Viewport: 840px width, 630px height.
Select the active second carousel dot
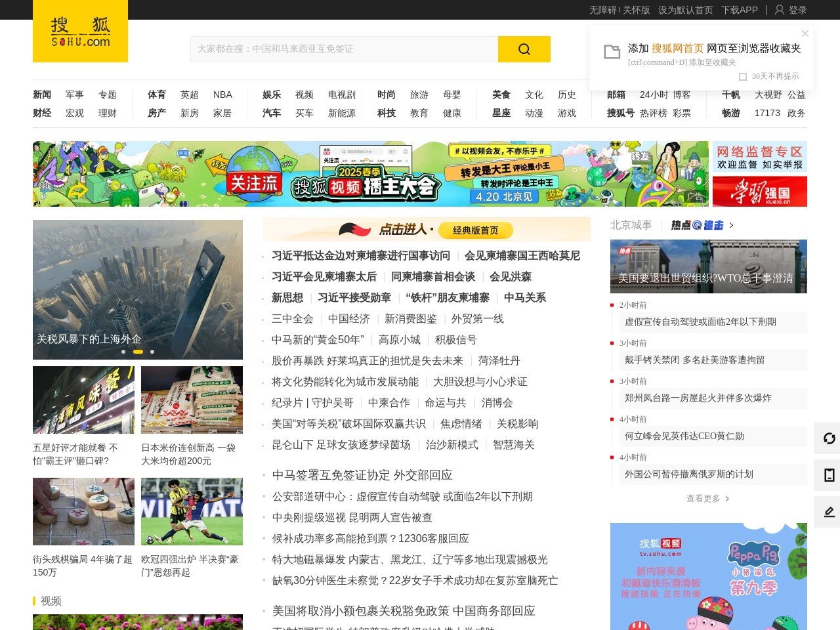click(138, 352)
